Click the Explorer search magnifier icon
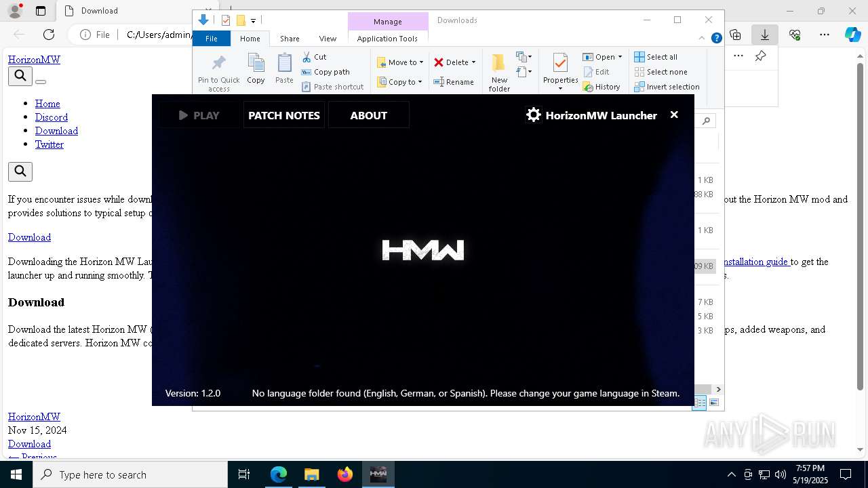868x488 pixels. (707, 121)
